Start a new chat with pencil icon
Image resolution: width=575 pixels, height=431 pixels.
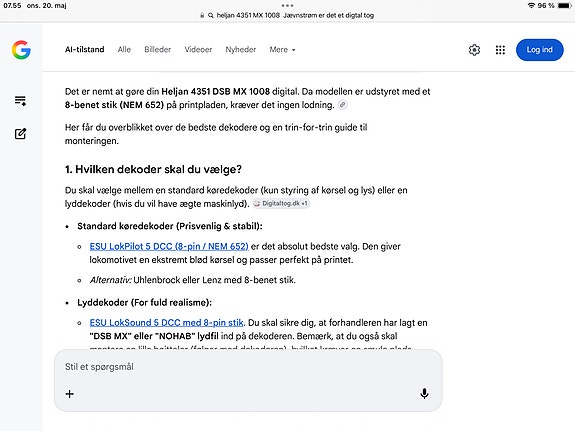(20, 134)
